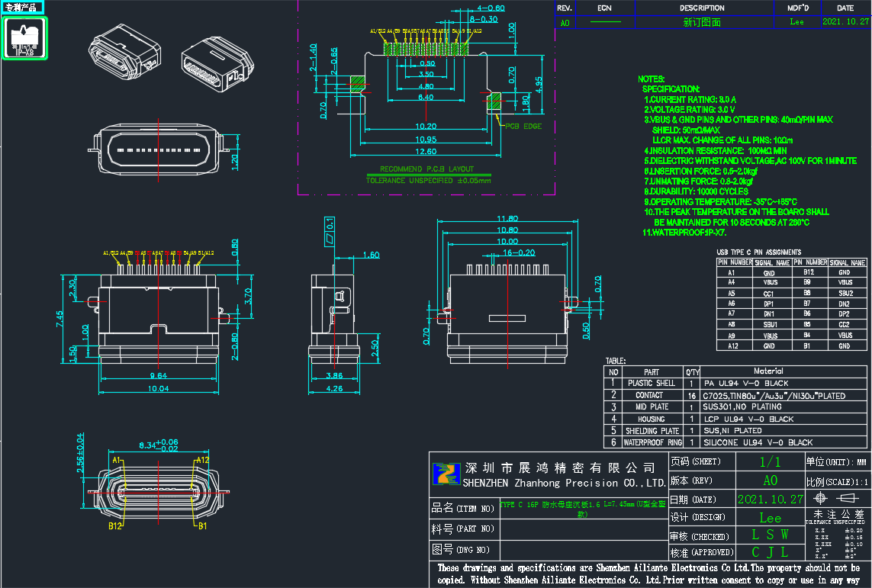
Task: Click the 料号 (PART NO) label
Action: [x=462, y=529]
